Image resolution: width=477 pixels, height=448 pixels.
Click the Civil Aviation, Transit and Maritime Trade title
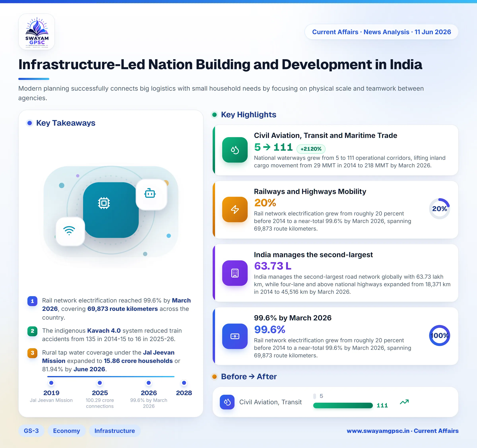point(326,135)
